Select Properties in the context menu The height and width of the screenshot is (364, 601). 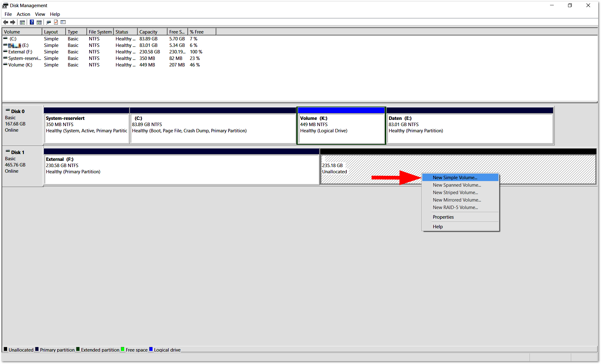(443, 217)
